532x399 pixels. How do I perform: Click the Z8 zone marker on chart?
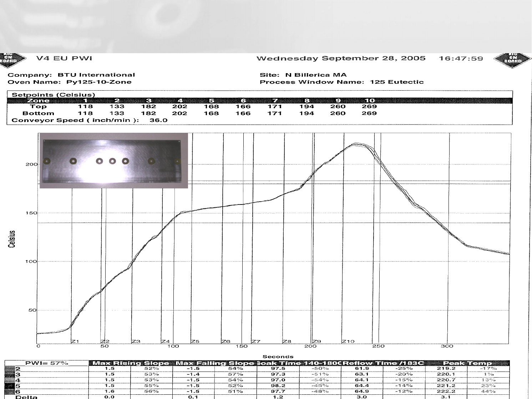point(287,342)
